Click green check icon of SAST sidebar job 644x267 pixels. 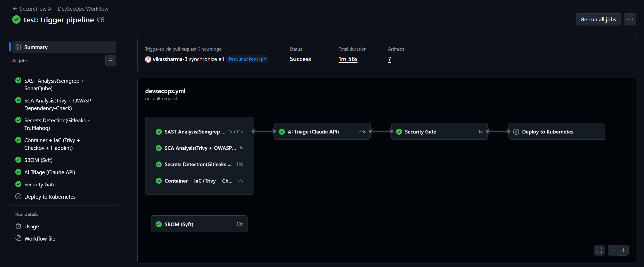point(18,81)
